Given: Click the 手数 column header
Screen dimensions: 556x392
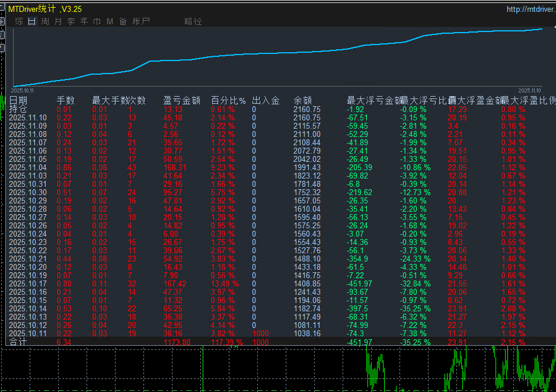Looking at the screenshot, I should (66, 100).
